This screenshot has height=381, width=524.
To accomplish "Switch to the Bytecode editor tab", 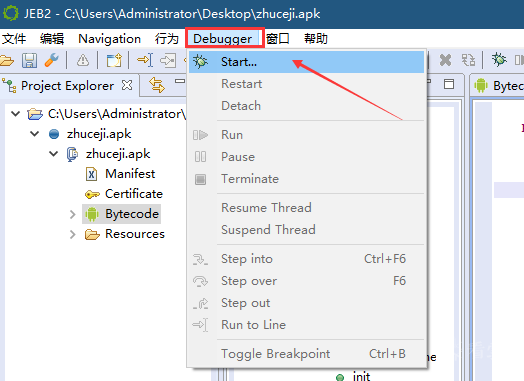I will [x=498, y=86].
